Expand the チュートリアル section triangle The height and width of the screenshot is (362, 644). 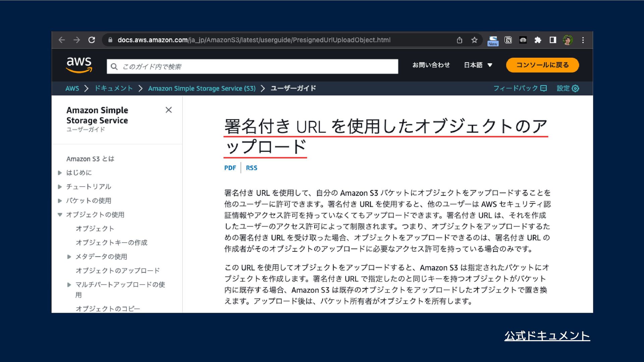point(60,187)
